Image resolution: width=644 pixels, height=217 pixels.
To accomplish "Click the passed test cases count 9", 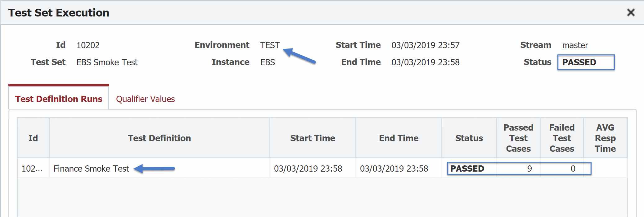I will click(529, 169).
